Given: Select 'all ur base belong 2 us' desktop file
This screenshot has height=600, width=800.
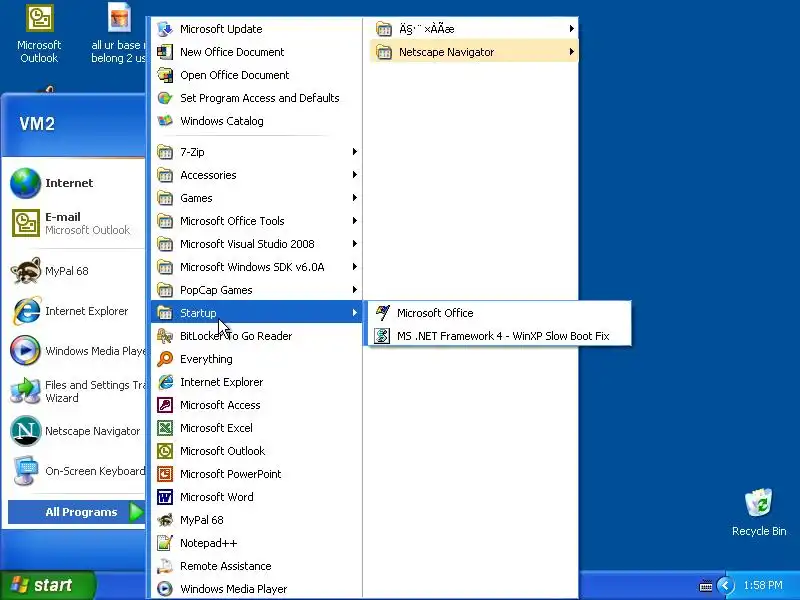Looking at the screenshot, I should [x=118, y=34].
